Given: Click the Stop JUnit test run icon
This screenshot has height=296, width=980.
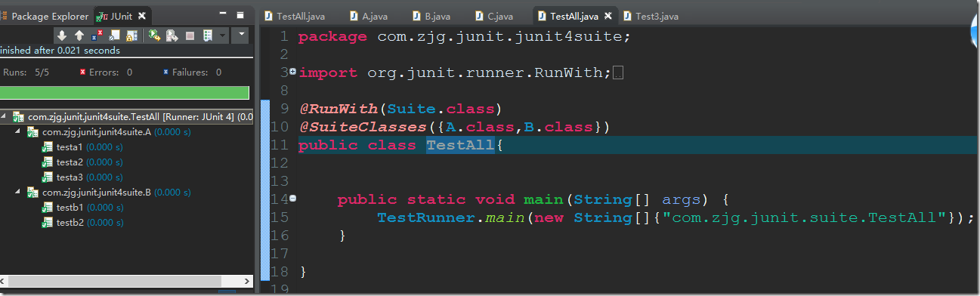Looking at the screenshot, I should [x=190, y=35].
